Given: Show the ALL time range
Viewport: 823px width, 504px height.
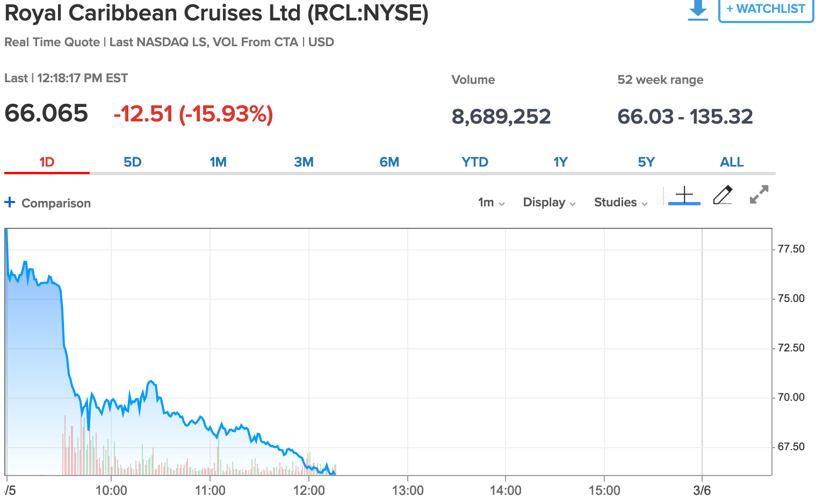Looking at the screenshot, I should (x=732, y=162).
